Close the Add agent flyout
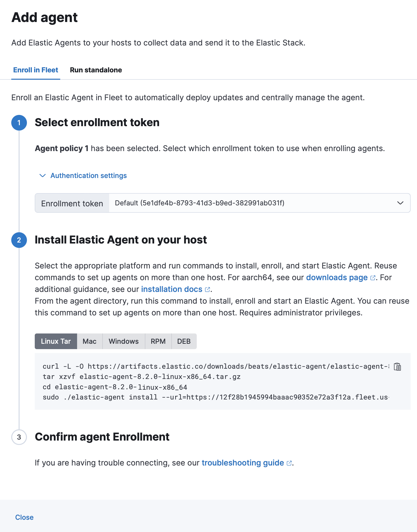Screen dimensions: 417x532 pos(24,517)
